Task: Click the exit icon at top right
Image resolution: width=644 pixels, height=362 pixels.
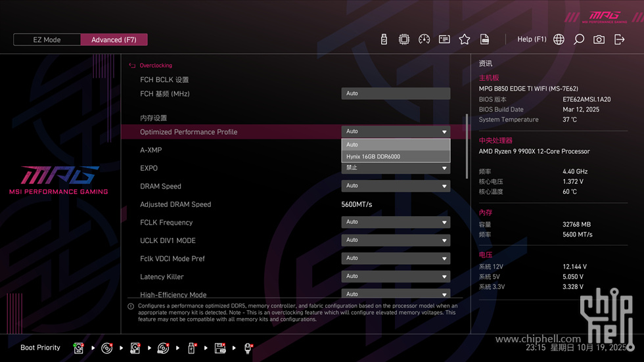Action: 619,39
